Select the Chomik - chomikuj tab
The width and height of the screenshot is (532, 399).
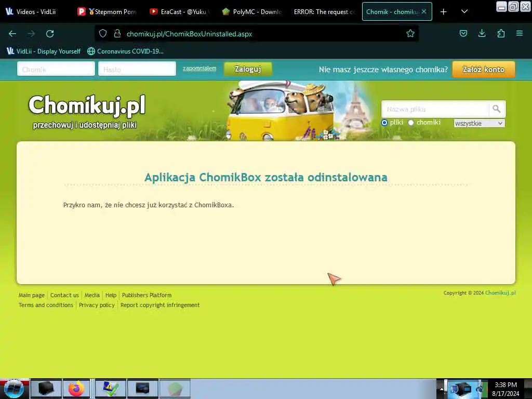392,11
